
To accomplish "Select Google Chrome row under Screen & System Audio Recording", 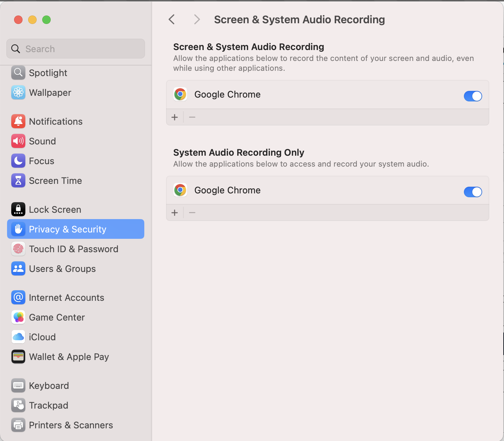I will [328, 94].
